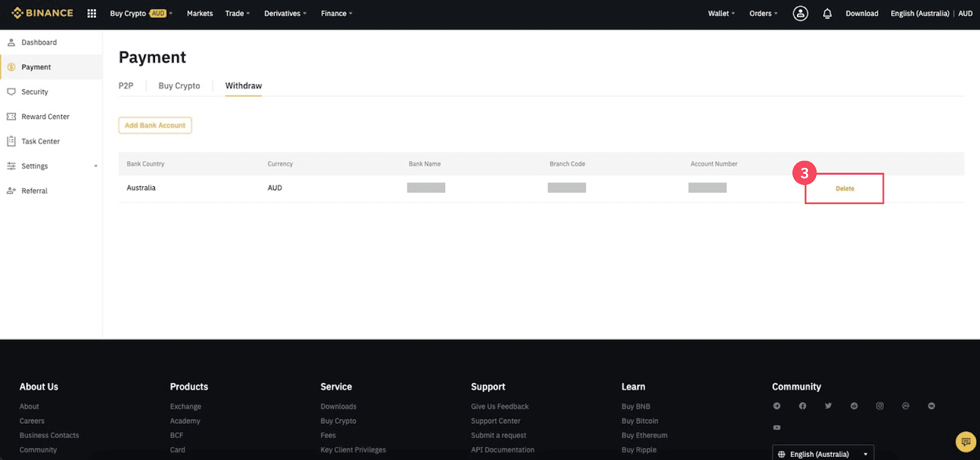Open the Business Contacts footer link

49,435
